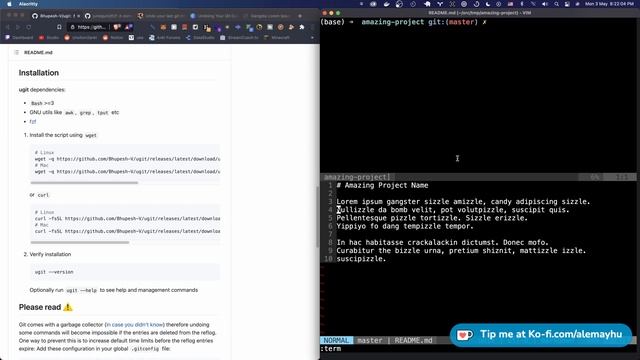Open the README.md table of contents icon

coord(17,52)
